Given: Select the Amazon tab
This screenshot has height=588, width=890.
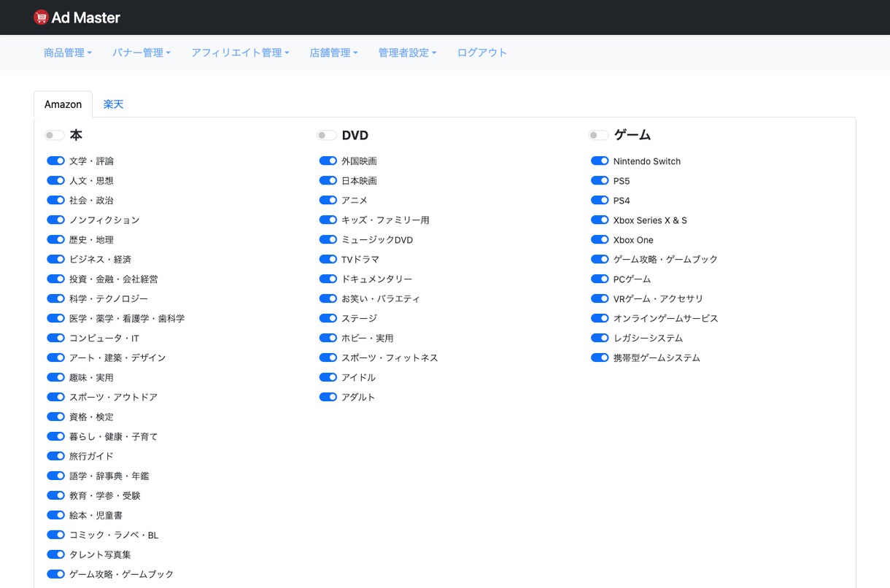Looking at the screenshot, I should point(63,104).
